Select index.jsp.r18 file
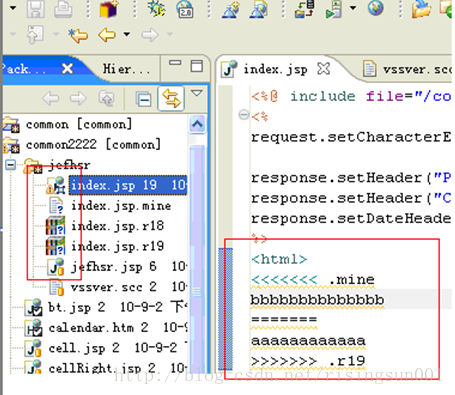Screen dimensions: 455x395 (117, 226)
